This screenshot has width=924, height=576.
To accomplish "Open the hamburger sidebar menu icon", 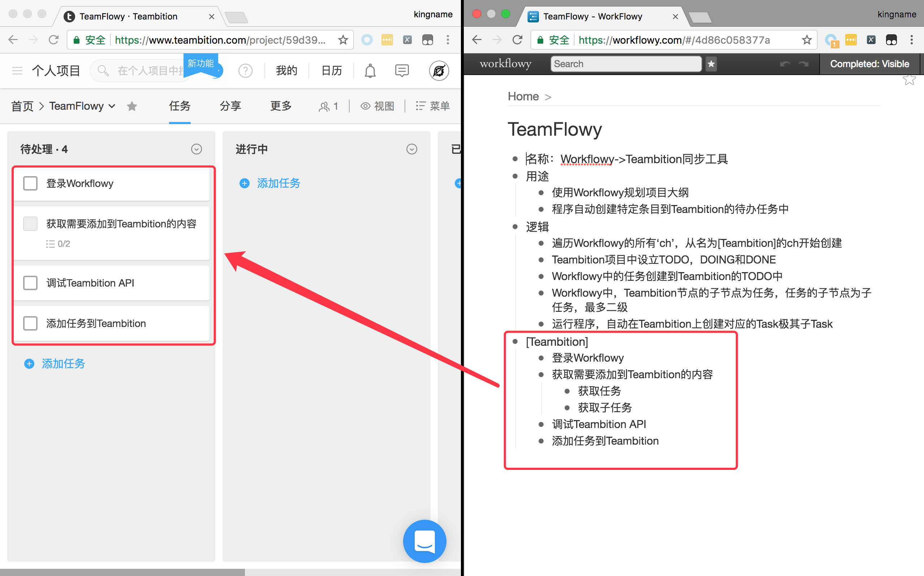I will coord(17,71).
